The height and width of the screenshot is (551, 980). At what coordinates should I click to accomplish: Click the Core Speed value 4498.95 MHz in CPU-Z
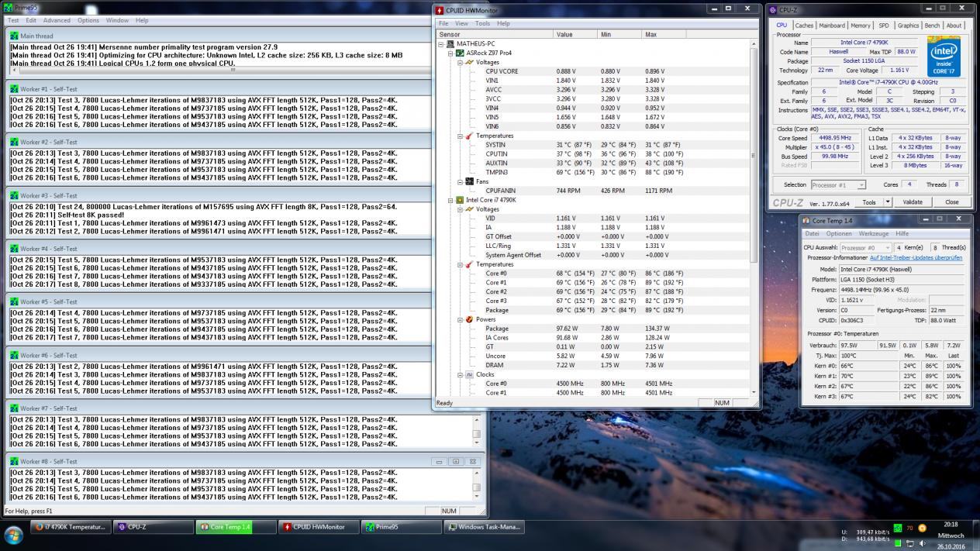(836, 138)
